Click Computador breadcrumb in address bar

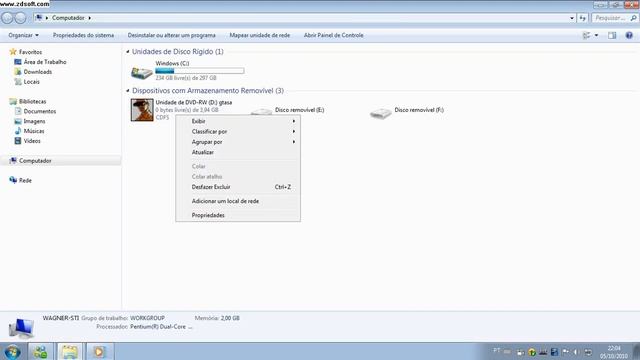pos(68,18)
